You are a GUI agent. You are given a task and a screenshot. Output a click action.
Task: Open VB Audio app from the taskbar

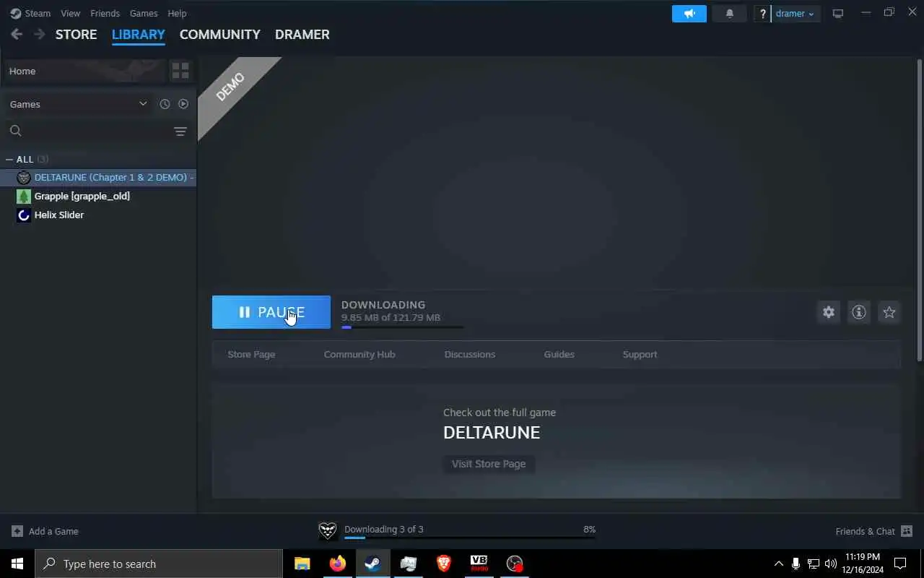tap(479, 564)
